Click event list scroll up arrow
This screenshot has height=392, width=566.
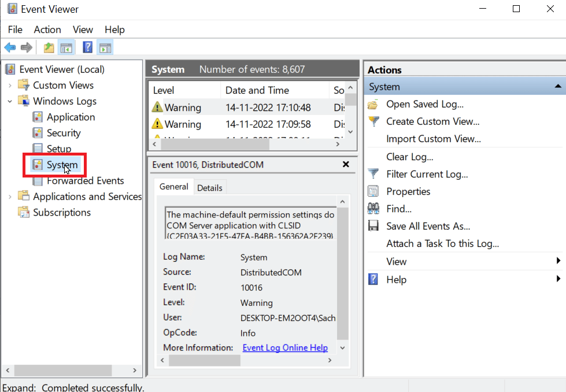(350, 88)
